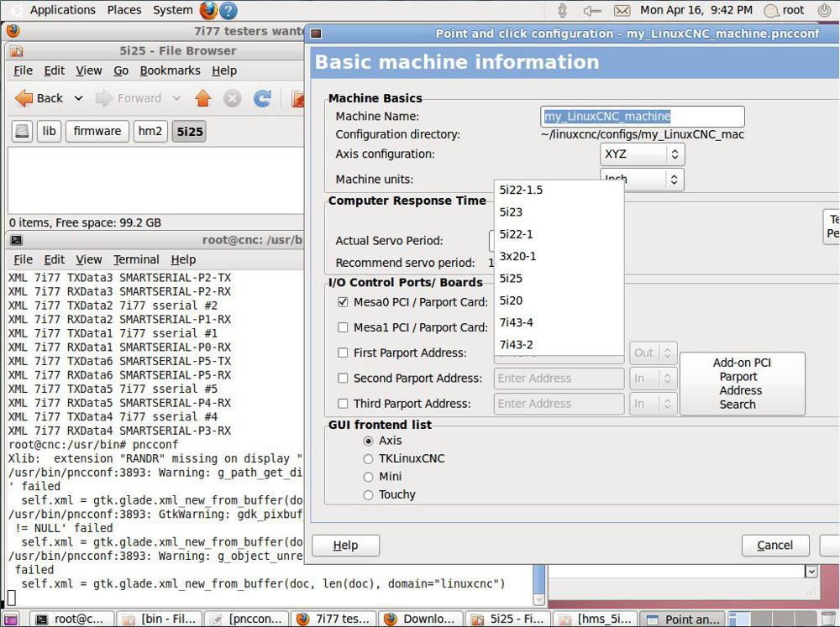This screenshot has width=840, height=627.
Task: Choose 7i43-4 from board list
Action: (x=559, y=323)
